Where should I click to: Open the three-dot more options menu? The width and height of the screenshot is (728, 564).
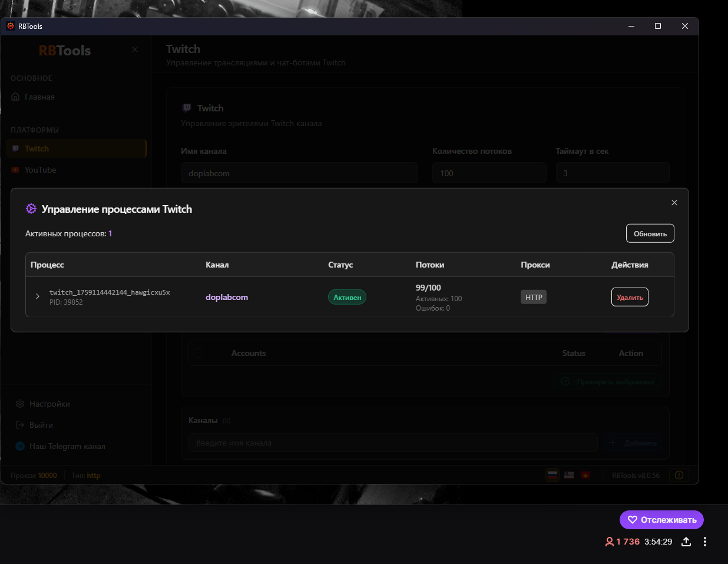(x=705, y=542)
